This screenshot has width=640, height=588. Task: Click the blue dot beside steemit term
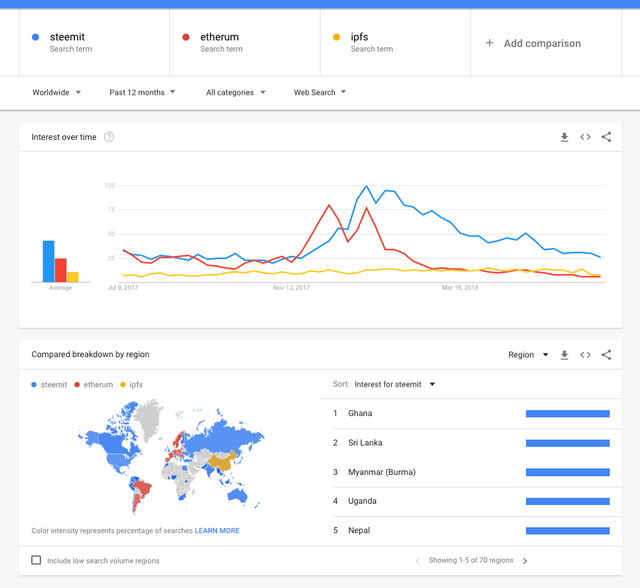pyautogui.click(x=36, y=37)
